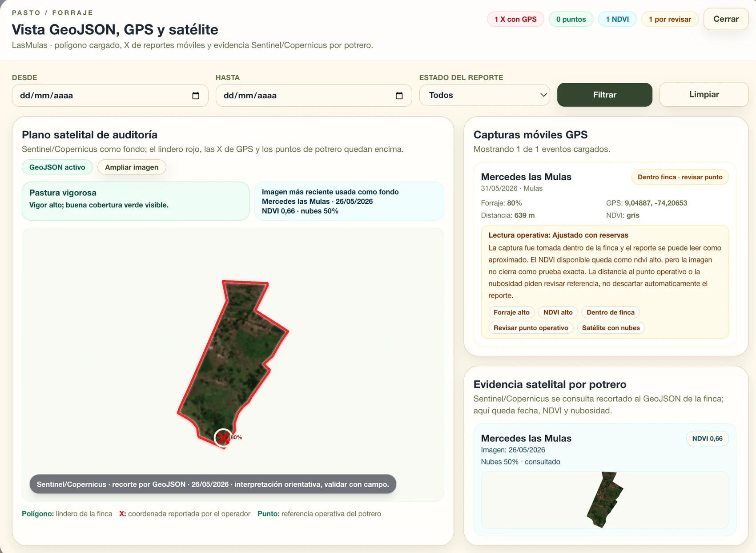The width and height of the screenshot is (756, 553).
Task: Click the 'Revisar punto operativo' tag
Action: pos(531,328)
